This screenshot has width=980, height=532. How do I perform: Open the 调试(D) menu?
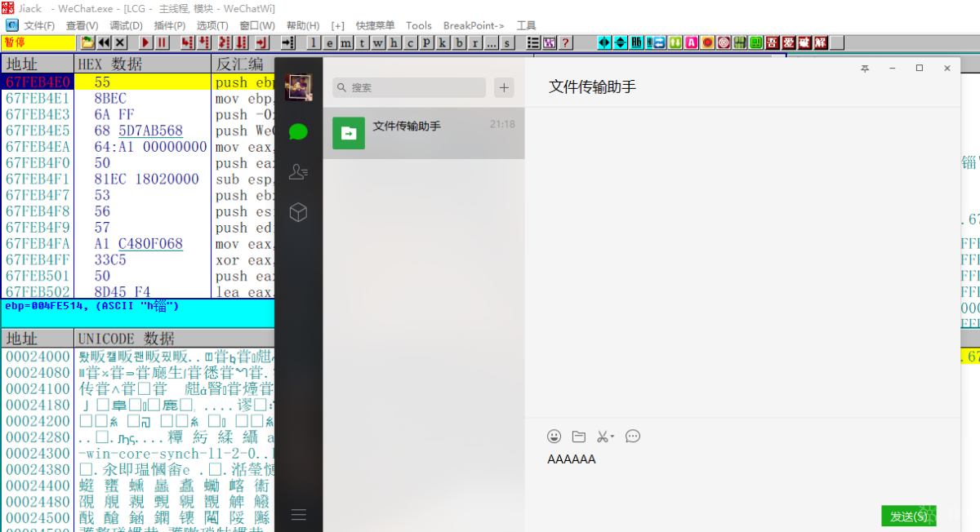point(126,25)
